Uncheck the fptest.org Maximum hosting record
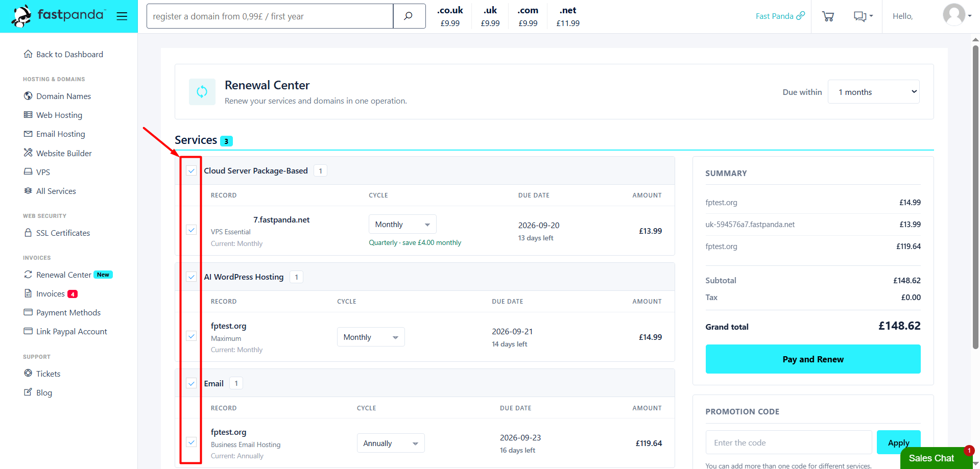This screenshot has height=469, width=980. 192,336
